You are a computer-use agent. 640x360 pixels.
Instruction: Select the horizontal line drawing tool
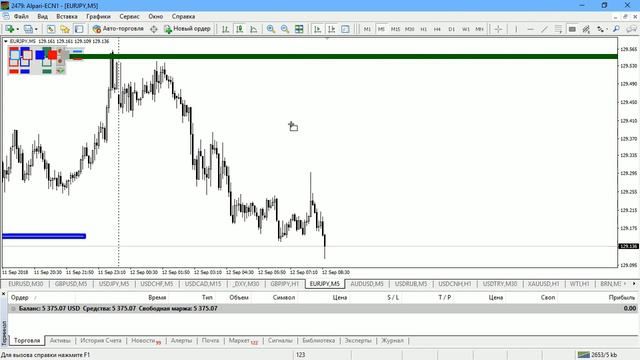click(x=530, y=29)
